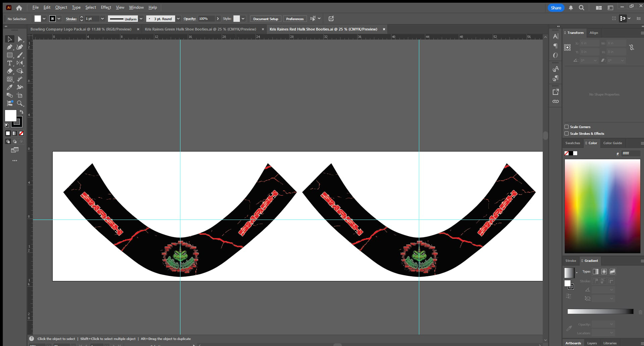Open the stroke weight dropdown
This screenshot has height=346, width=644.
(x=102, y=19)
